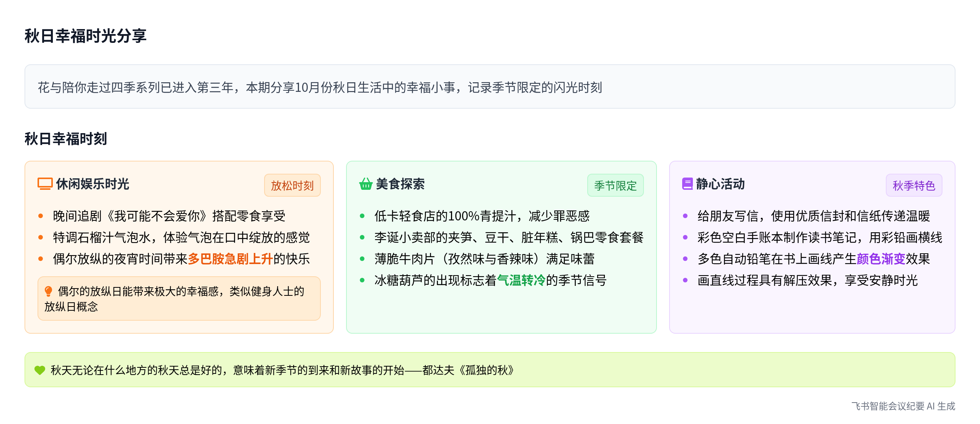Click the 美食探索 card heading

coord(400,184)
